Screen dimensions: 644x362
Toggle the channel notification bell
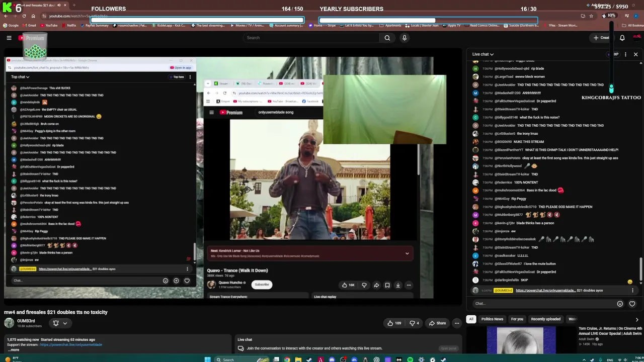56,323
